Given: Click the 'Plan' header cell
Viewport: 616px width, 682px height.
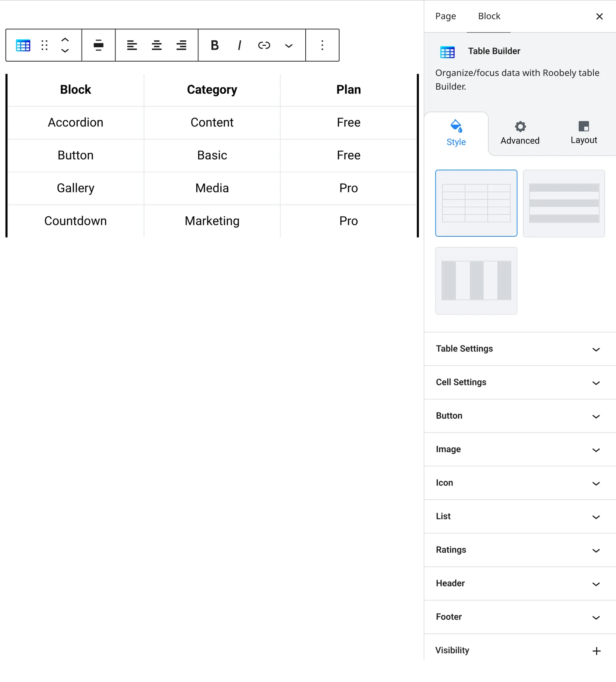Looking at the screenshot, I should click(x=348, y=90).
